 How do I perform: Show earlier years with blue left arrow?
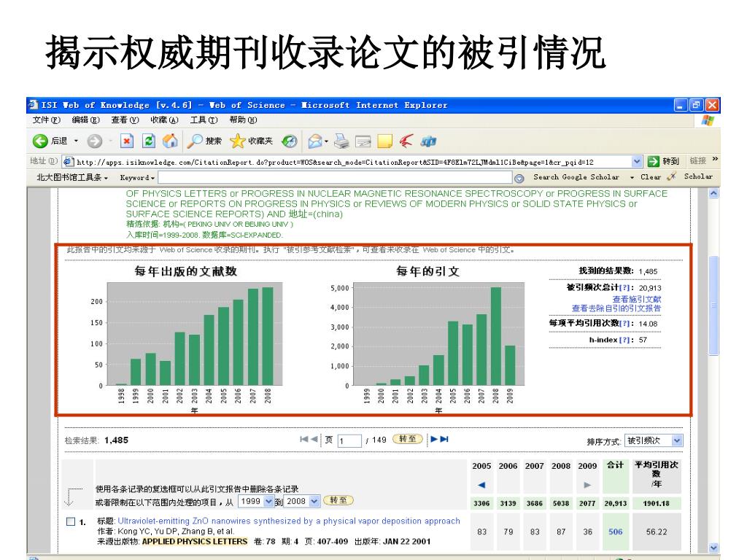[x=481, y=485]
